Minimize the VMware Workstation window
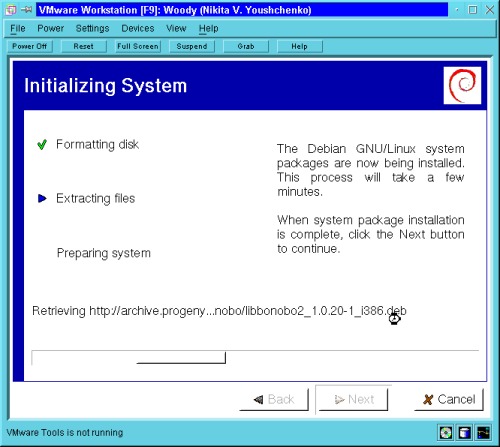The height and width of the screenshot is (447, 500). pyautogui.click(x=457, y=10)
